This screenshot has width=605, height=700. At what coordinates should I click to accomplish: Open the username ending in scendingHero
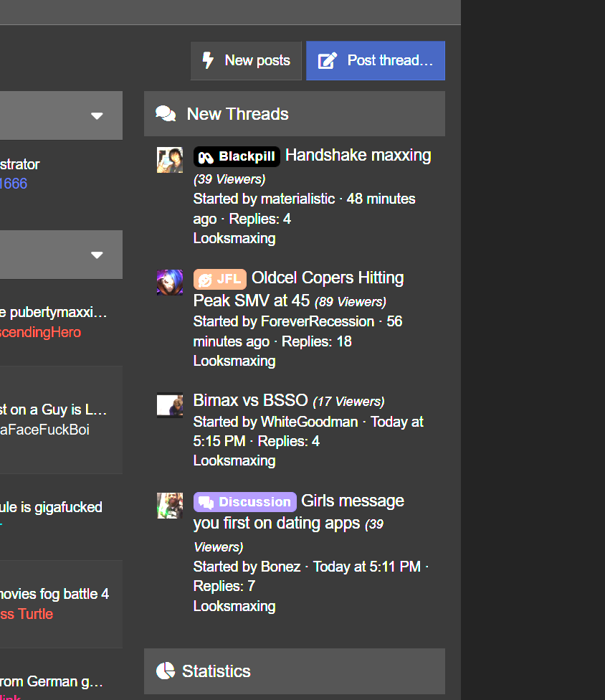click(40, 332)
